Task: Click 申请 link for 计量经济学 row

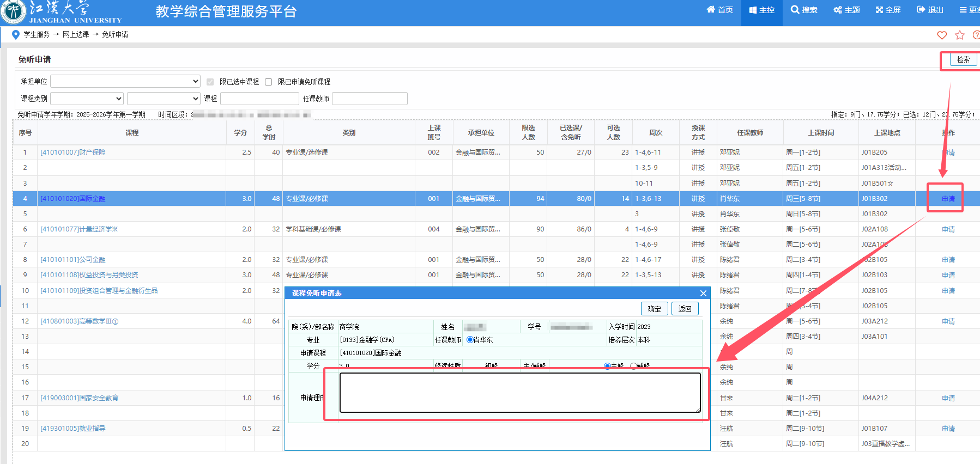Action: pos(948,229)
